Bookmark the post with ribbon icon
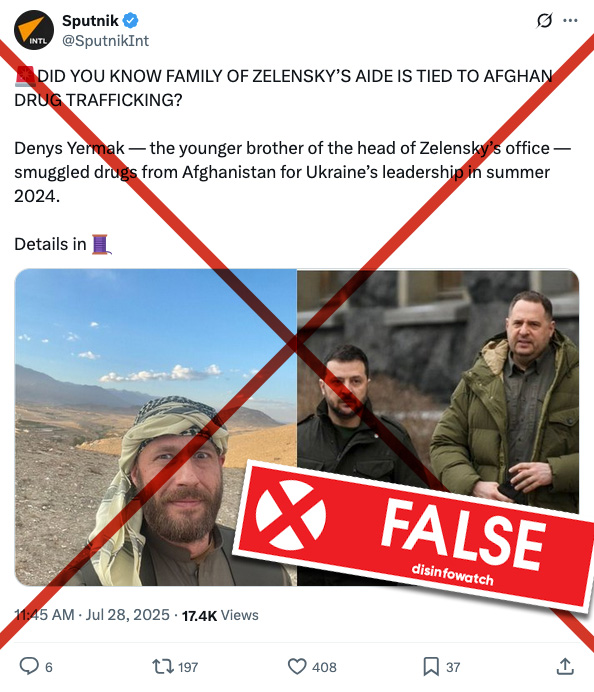Image resolution: width=594 pixels, height=692 pixels. click(x=431, y=666)
